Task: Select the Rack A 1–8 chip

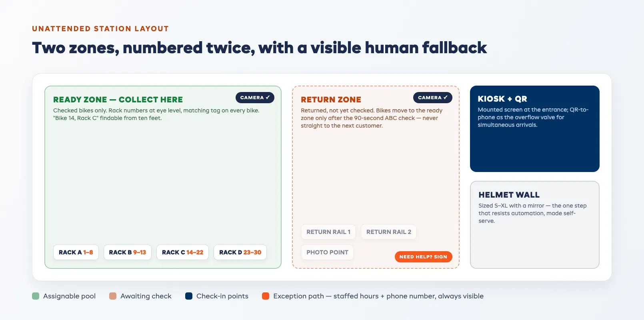Action: (x=76, y=252)
